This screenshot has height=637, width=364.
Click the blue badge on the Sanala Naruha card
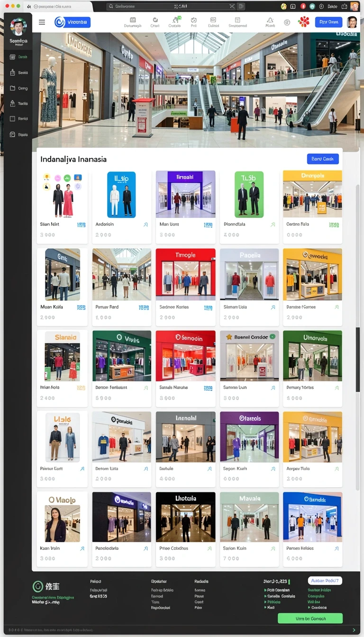tap(208, 388)
